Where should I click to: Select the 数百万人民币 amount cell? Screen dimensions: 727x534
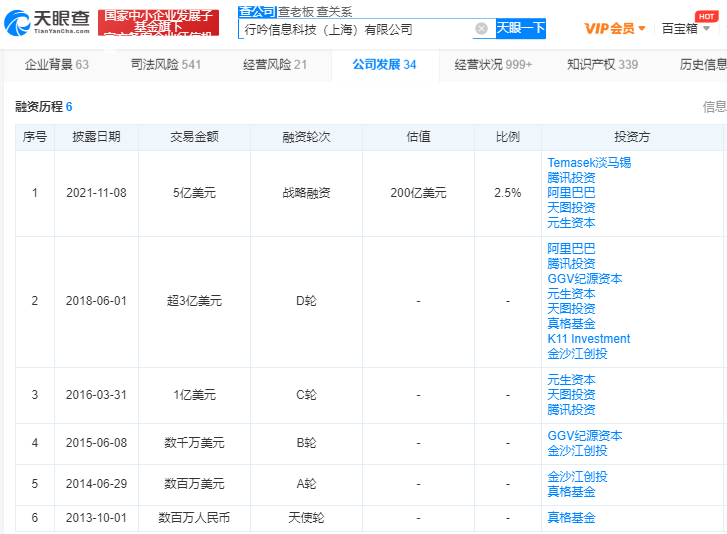click(194, 518)
